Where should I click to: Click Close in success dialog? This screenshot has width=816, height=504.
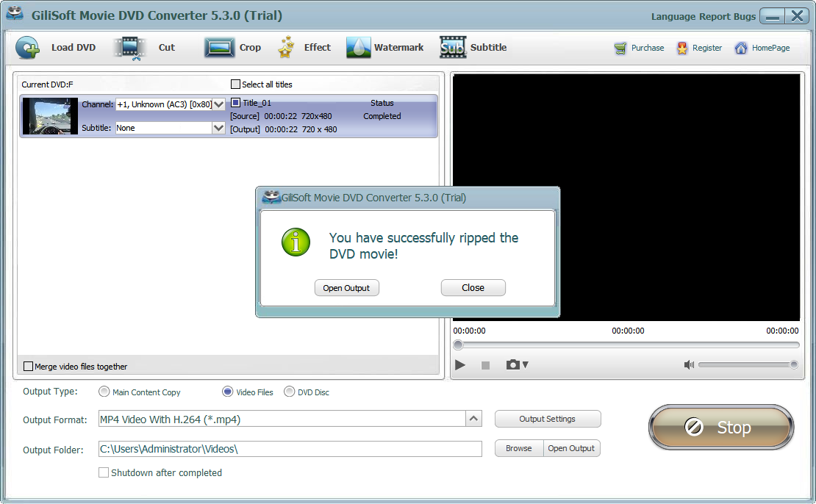[473, 287]
